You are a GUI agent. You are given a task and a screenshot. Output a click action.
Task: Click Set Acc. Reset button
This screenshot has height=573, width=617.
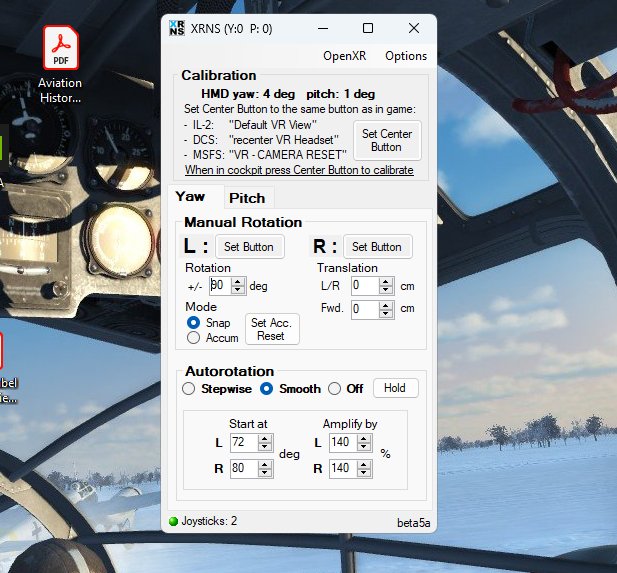pos(272,329)
